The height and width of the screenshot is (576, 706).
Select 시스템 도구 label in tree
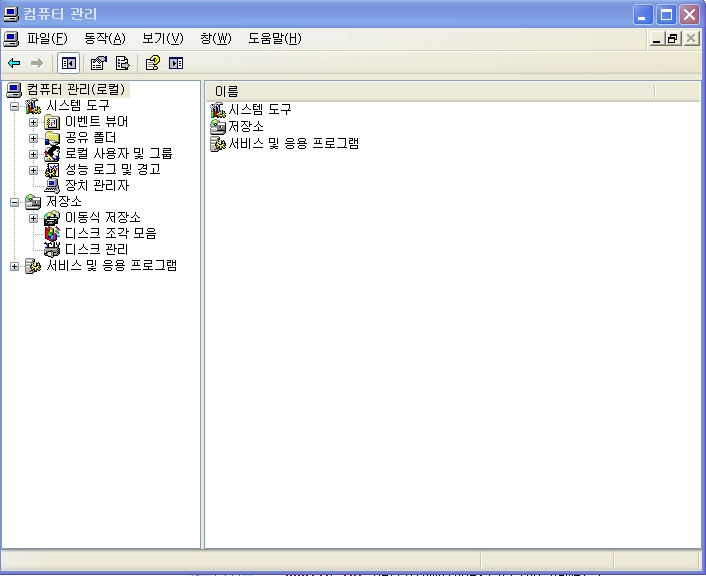(x=78, y=106)
